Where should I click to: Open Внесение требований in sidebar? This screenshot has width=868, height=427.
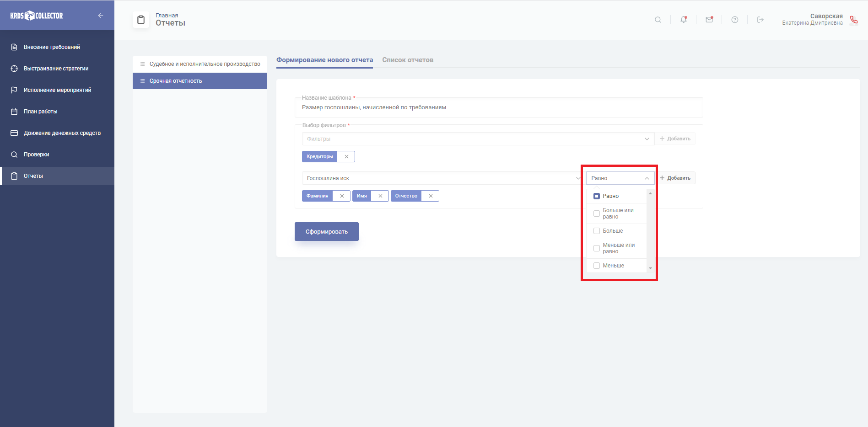pyautogui.click(x=57, y=47)
